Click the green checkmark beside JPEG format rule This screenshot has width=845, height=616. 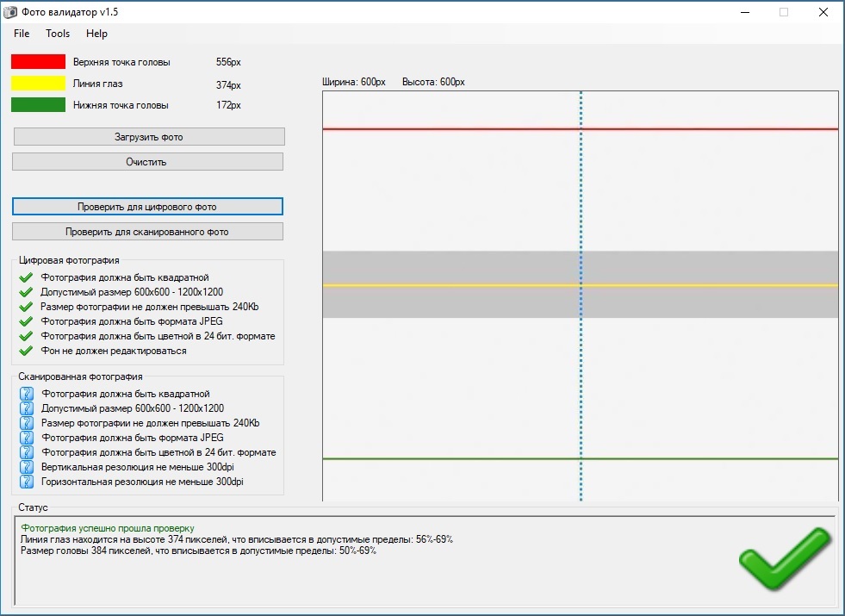[x=26, y=321]
